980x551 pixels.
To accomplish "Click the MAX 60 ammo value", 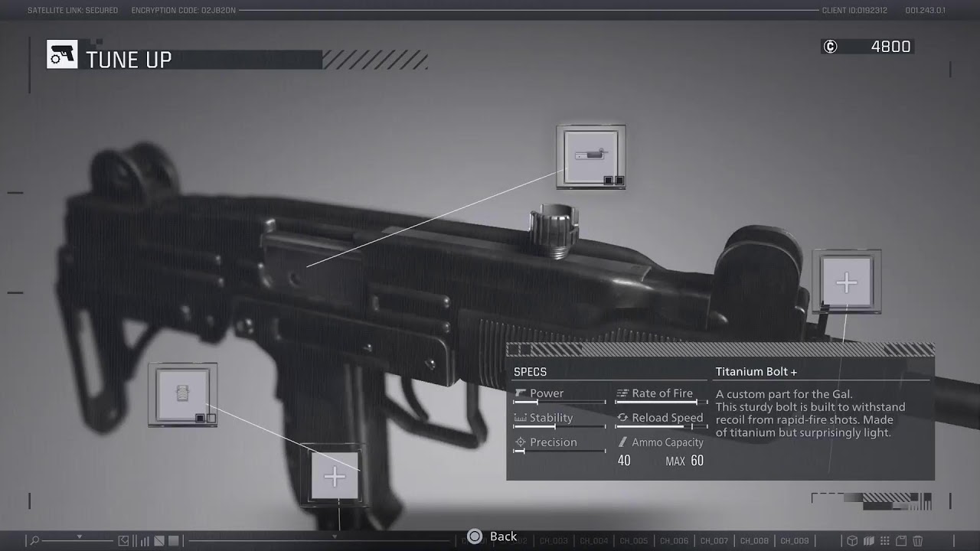I will coord(684,461).
